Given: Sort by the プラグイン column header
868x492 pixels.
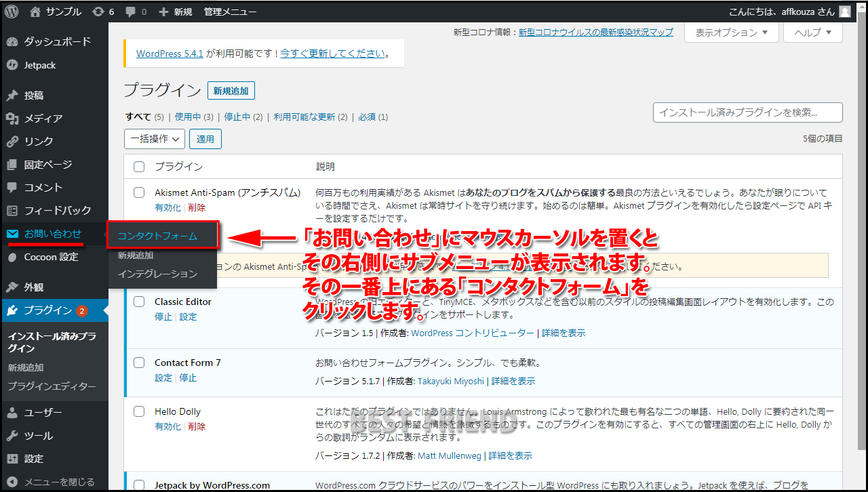Looking at the screenshot, I should [x=178, y=167].
